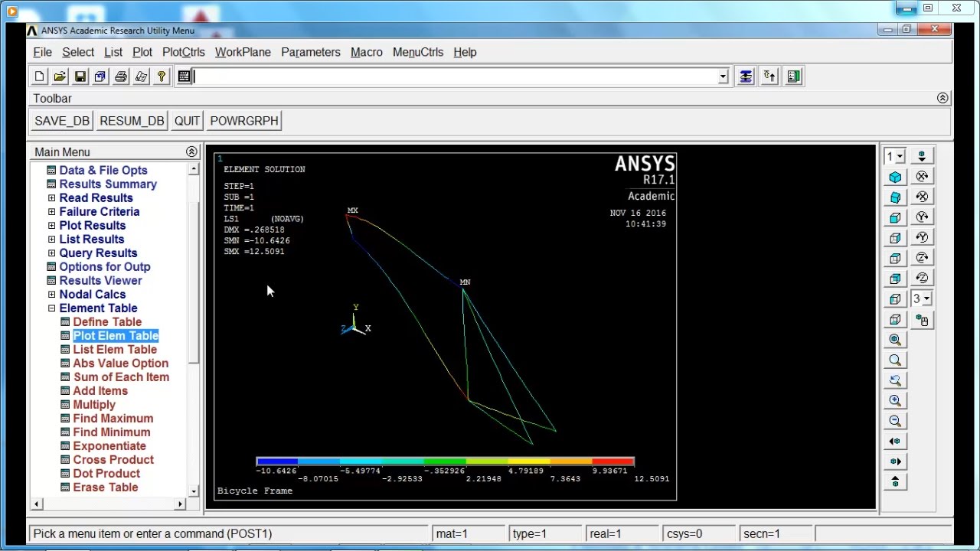Expand the Read Results node
Screen dimensions: 980x551
pos(51,198)
